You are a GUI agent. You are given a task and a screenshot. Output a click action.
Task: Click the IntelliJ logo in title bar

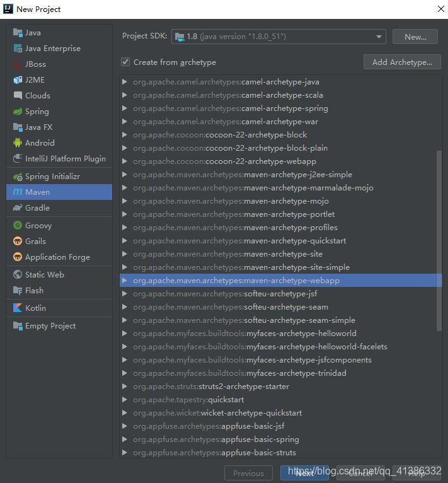8,9
